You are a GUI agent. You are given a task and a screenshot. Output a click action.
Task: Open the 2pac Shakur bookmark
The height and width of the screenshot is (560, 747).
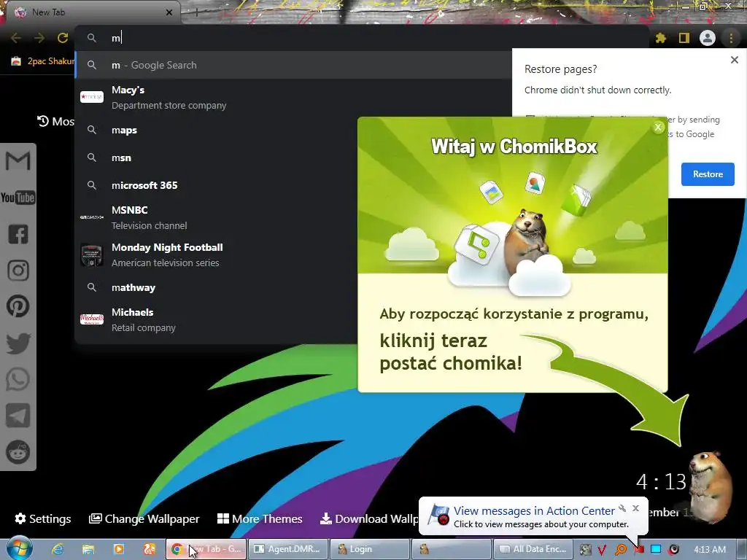click(43, 61)
